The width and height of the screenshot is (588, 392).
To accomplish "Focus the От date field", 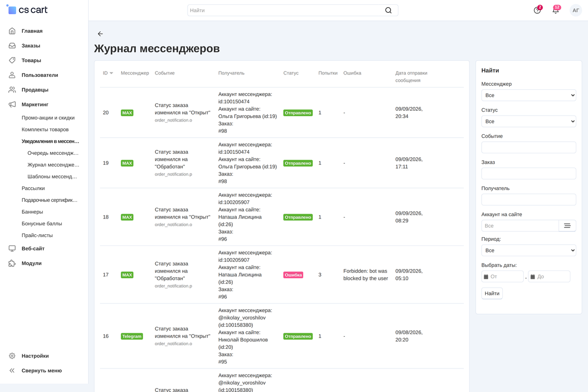I will click(x=503, y=277).
